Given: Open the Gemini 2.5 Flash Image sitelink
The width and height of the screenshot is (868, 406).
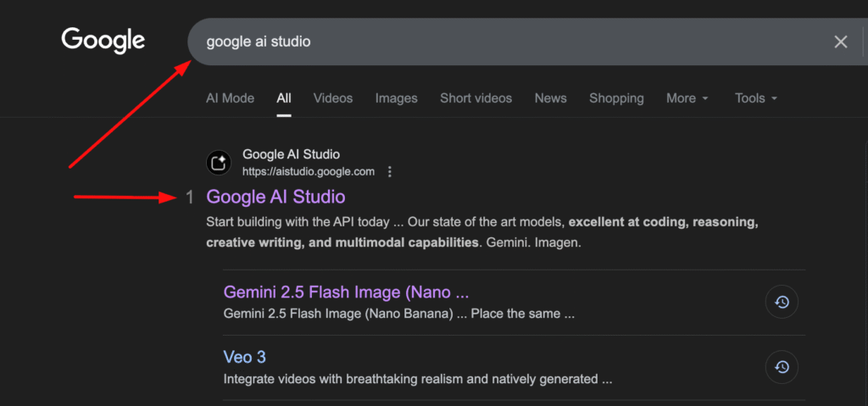Looking at the screenshot, I should tap(346, 292).
